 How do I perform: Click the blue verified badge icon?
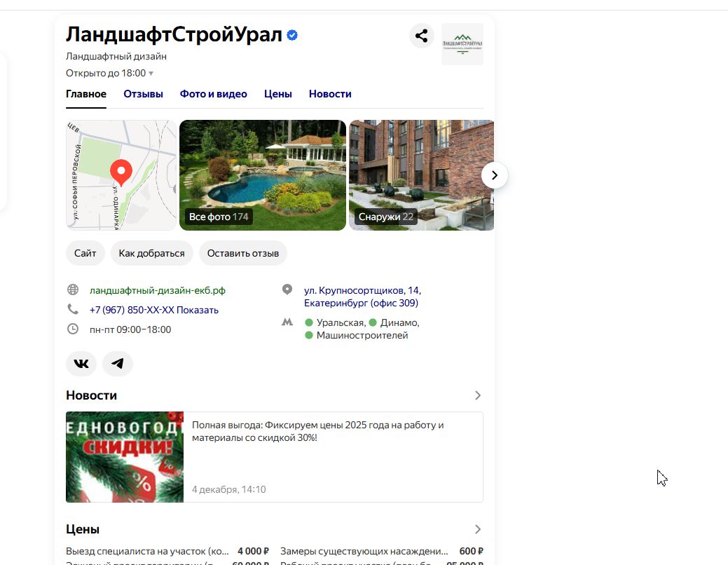coord(292,35)
